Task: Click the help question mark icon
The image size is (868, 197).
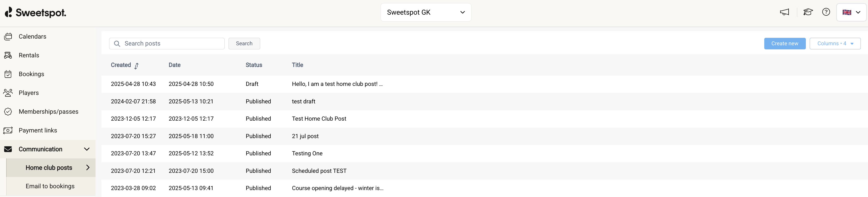Action: click(x=826, y=12)
